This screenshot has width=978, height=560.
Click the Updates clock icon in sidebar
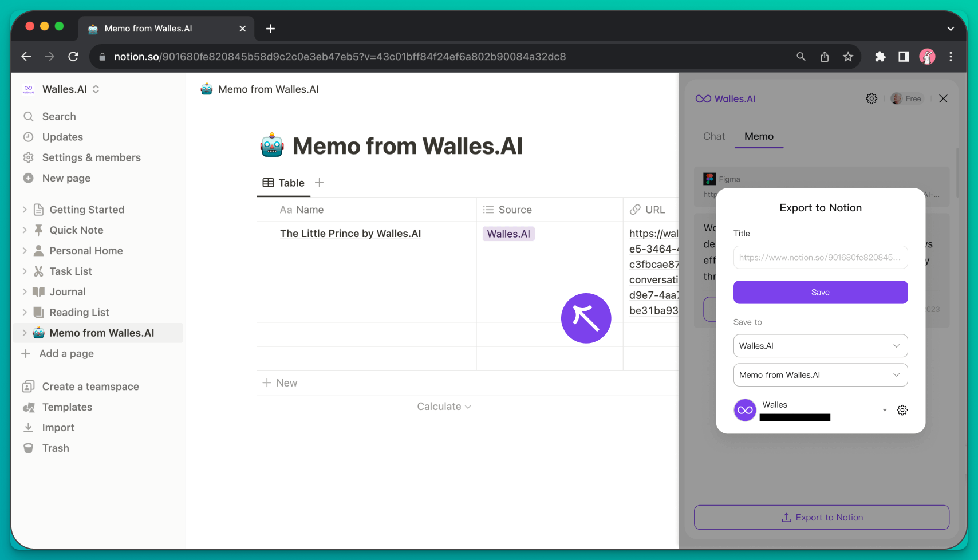coord(29,137)
